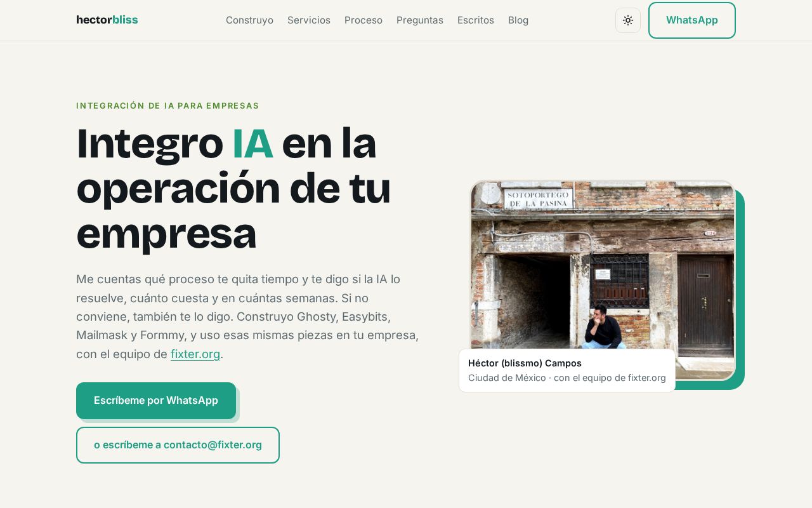Visit the Escritos page
This screenshot has width=812, height=508.
pos(476,20)
